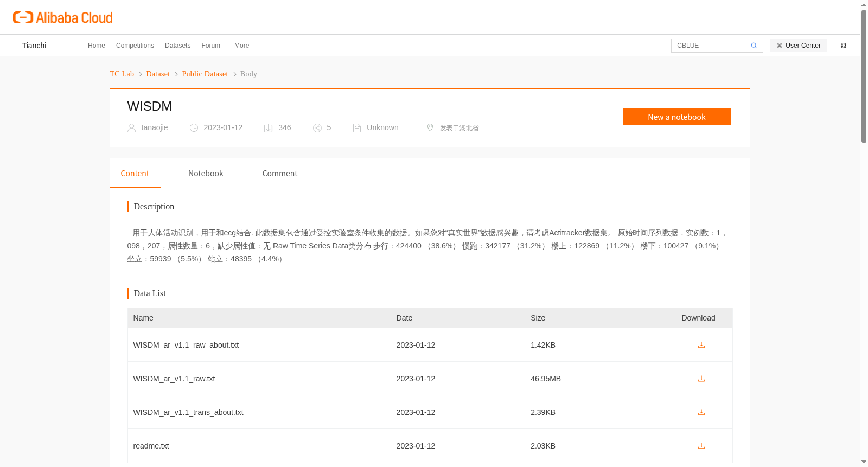Go to Public Dataset breadcrumb
The width and height of the screenshot is (868, 467).
point(205,74)
